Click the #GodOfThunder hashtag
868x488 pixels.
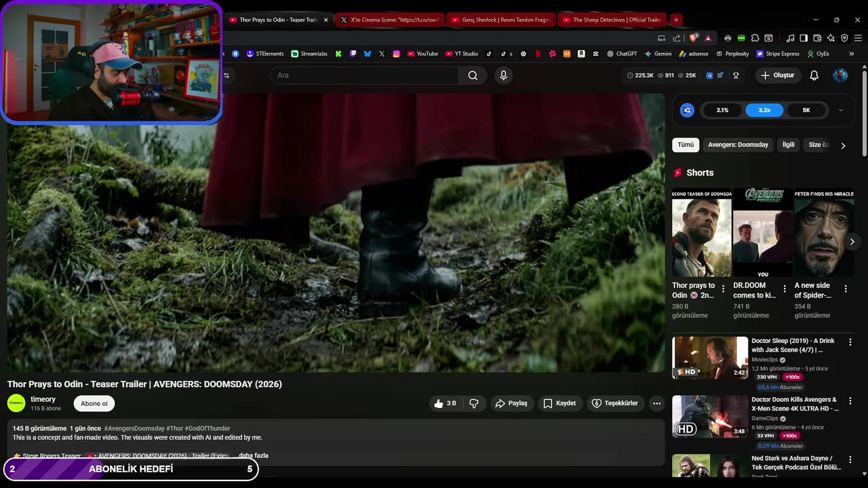pos(208,428)
